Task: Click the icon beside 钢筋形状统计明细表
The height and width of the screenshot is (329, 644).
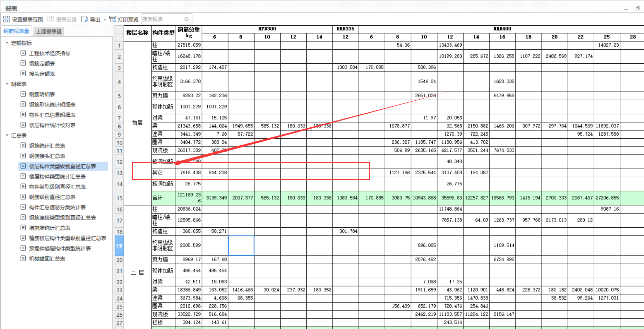Action: pyautogui.click(x=23, y=104)
